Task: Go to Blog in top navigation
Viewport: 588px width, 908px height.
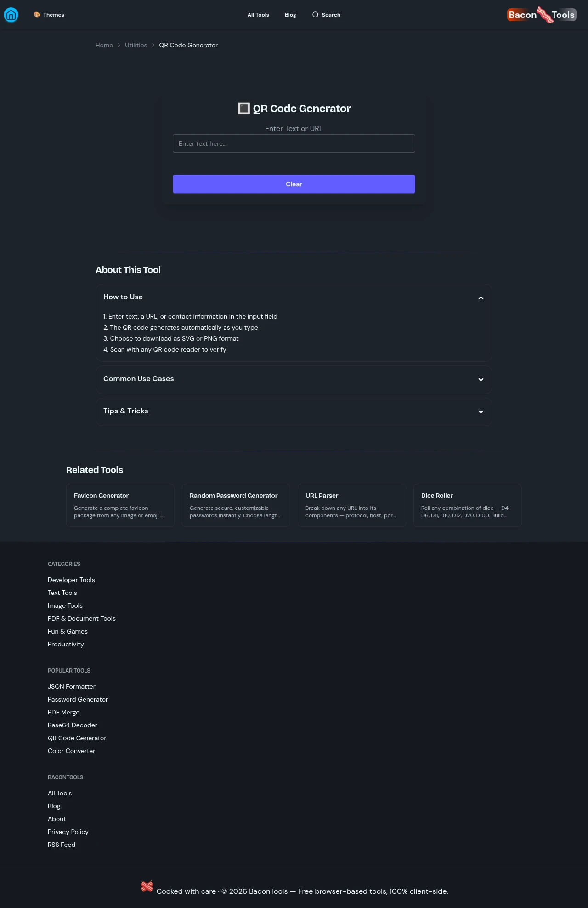Action: 290,15
